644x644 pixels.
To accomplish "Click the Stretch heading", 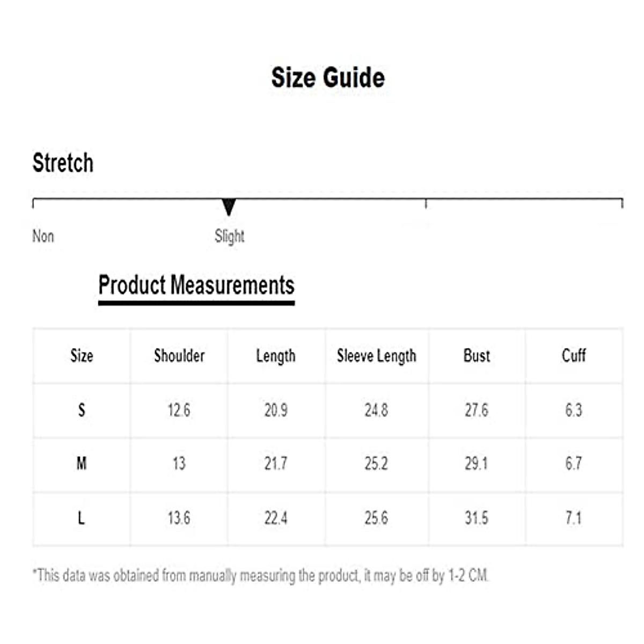I will pyautogui.click(x=63, y=163).
